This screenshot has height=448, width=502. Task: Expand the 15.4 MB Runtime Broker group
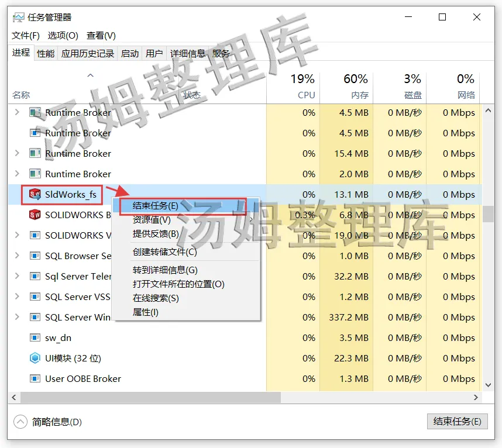coord(18,153)
